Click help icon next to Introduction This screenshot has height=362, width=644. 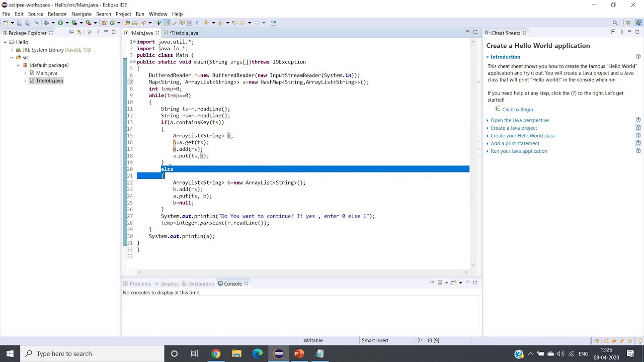coord(638,57)
